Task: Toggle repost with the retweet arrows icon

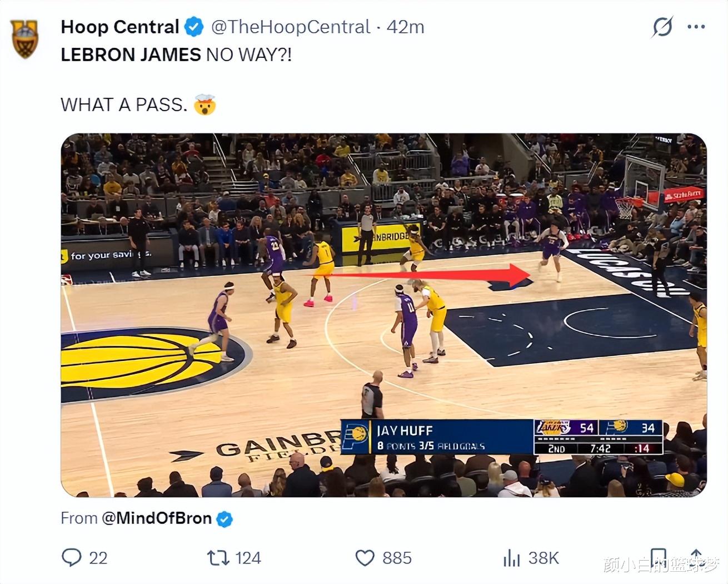Action: click(x=218, y=557)
